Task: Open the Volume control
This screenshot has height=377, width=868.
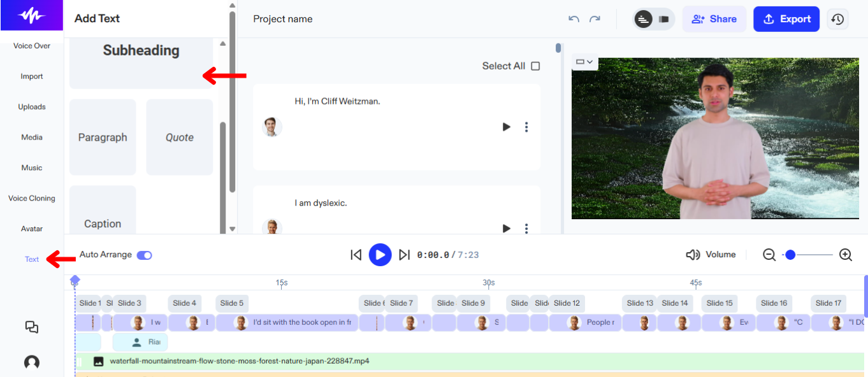Action: click(x=711, y=254)
